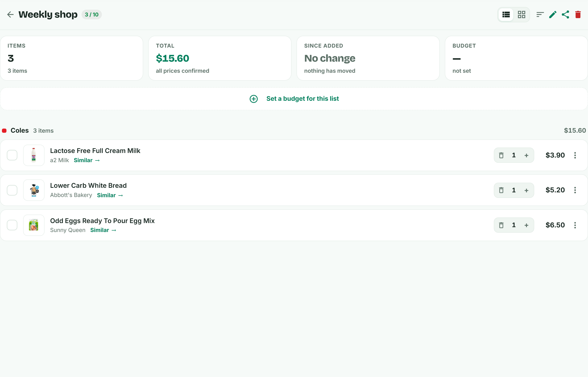Delete the whole list via red trash
588x377 pixels.
578,15
